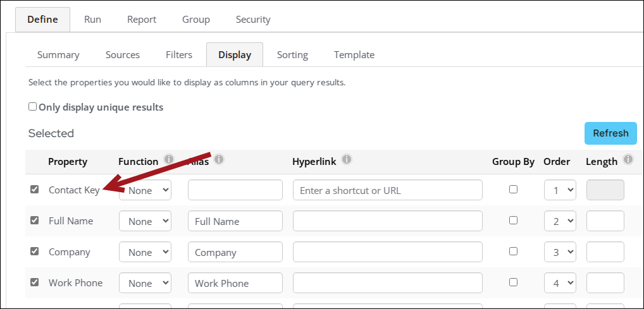Focus the Contact Key hyperlink field
The width and height of the screenshot is (644, 309).
[388, 190]
